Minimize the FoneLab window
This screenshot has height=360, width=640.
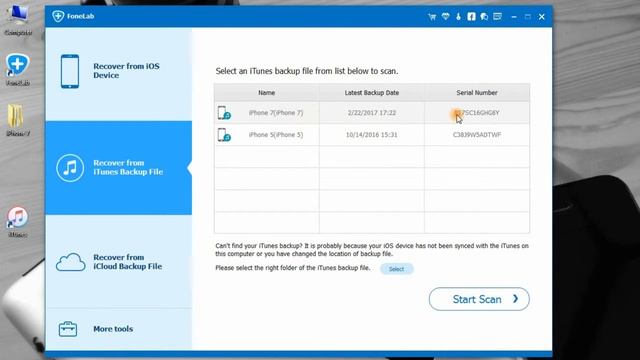click(x=514, y=17)
